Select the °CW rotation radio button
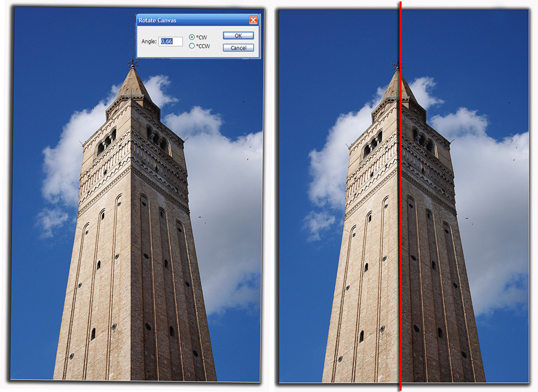This screenshot has height=392, width=538. [x=192, y=36]
